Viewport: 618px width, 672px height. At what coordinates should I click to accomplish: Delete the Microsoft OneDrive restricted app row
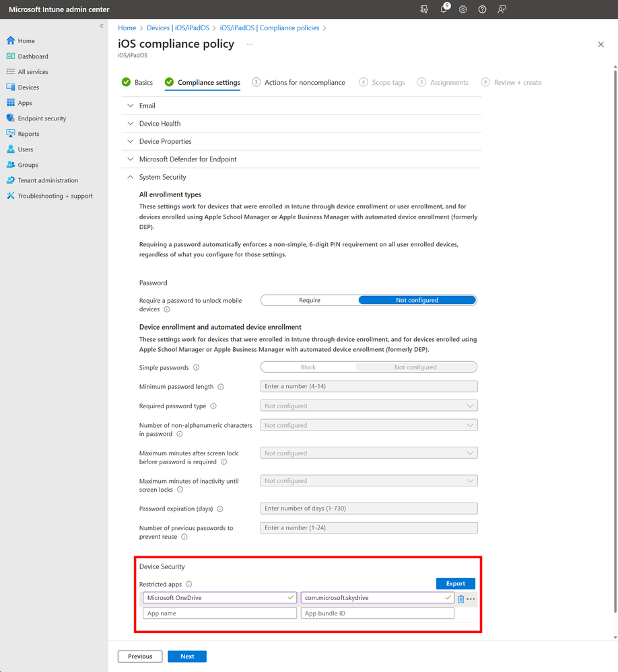coord(461,599)
